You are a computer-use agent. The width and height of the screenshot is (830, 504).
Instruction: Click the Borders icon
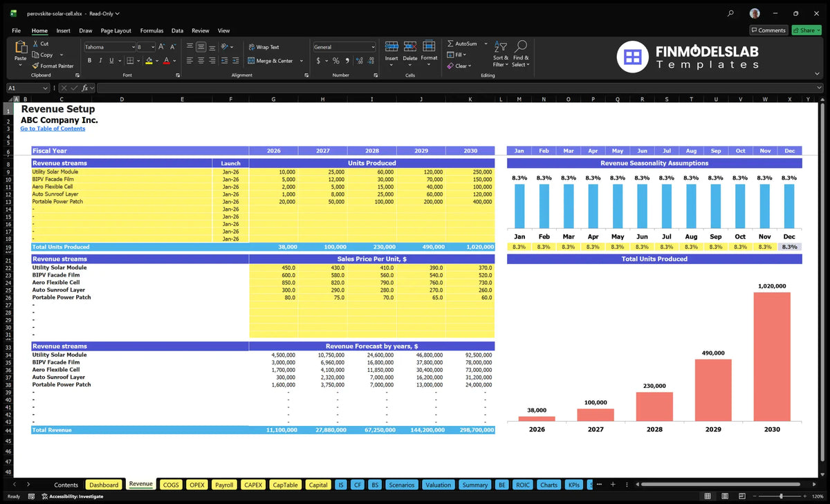[129, 61]
